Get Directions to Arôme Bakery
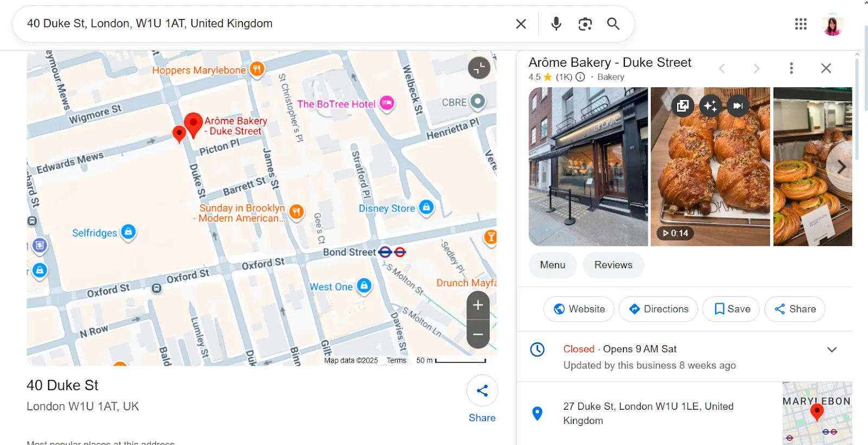This screenshot has height=445, width=868. [x=658, y=309]
